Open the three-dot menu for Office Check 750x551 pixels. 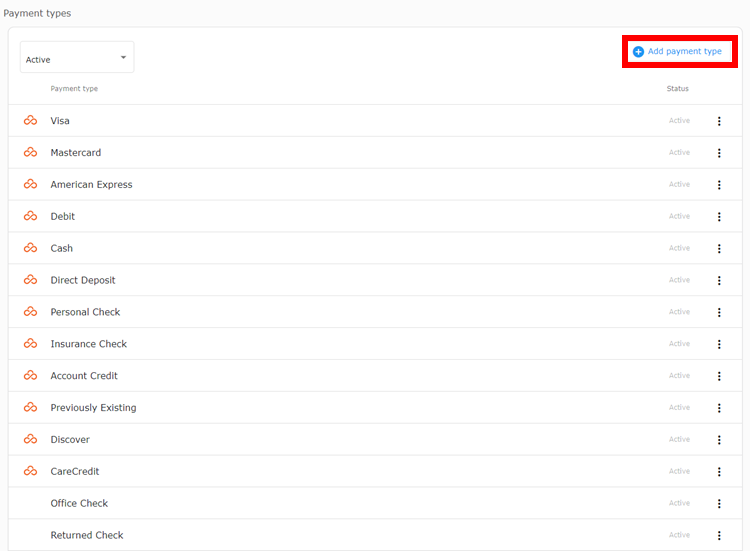pyautogui.click(x=719, y=504)
